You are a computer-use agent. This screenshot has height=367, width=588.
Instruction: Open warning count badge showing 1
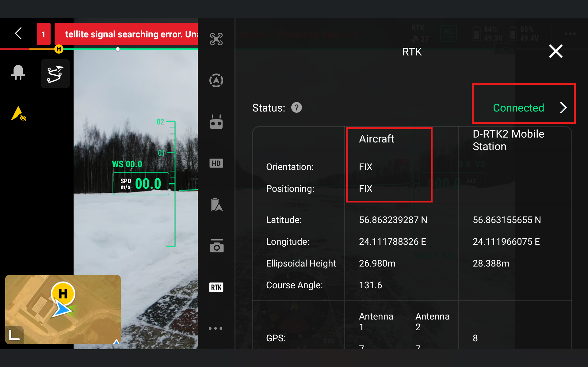[x=44, y=34]
